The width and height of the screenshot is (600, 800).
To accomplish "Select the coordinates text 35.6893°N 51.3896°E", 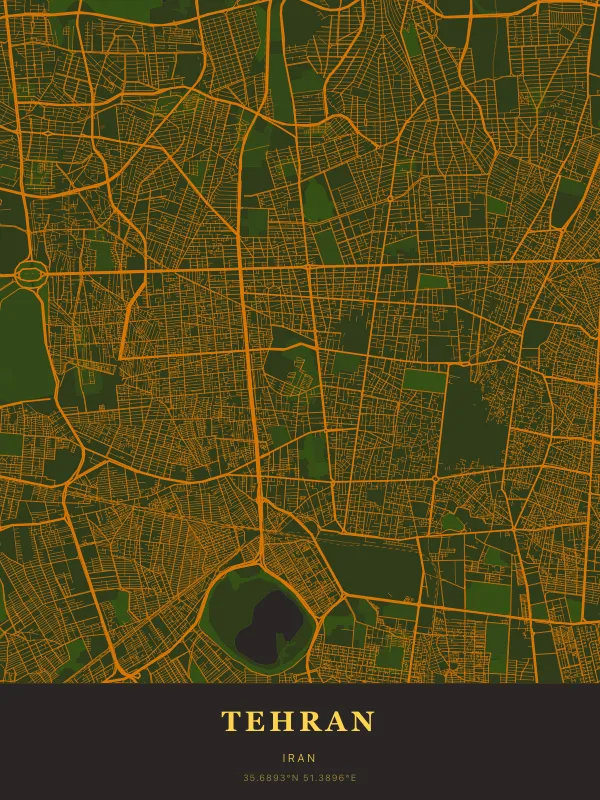I will point(299,778).
